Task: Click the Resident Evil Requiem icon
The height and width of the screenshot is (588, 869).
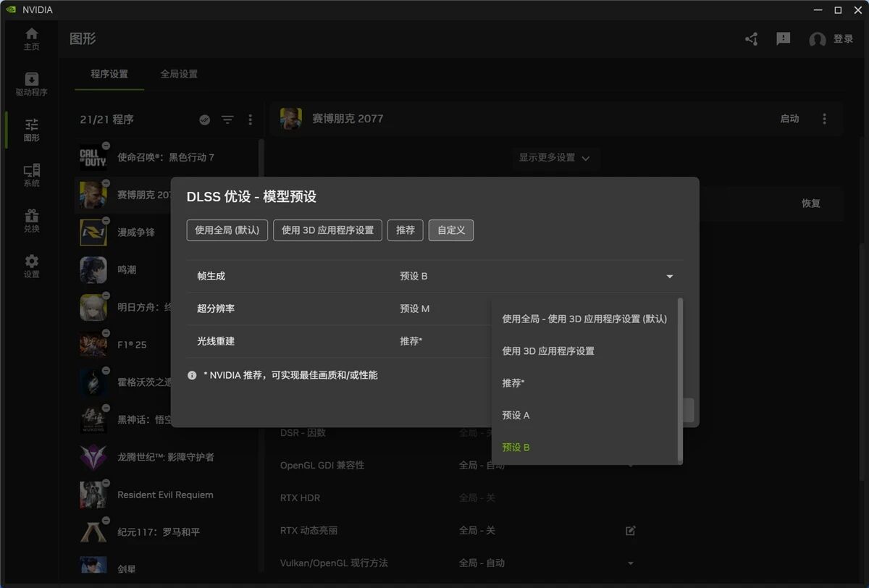Action: tap(93, 495)
